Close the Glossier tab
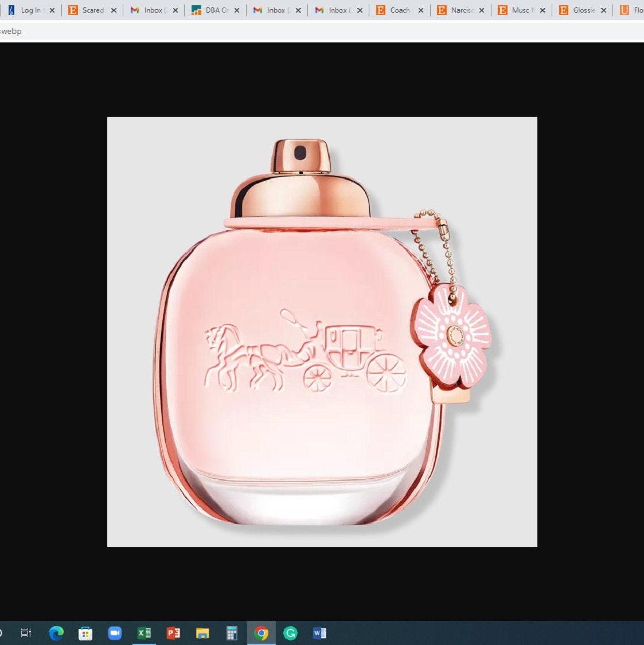 coord(604,10)
